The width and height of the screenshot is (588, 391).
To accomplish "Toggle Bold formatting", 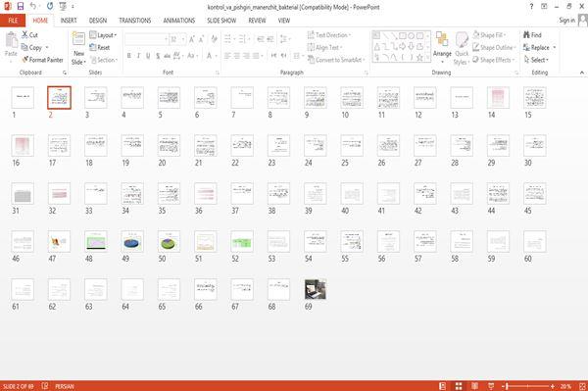I will 129,56.
